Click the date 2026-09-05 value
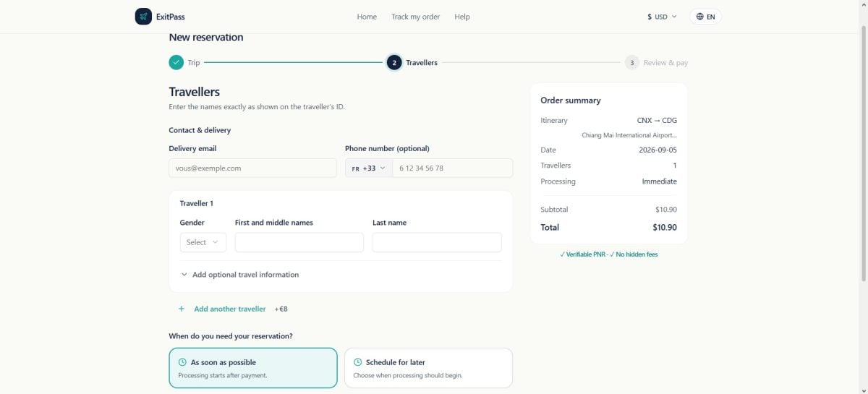 click(659, 150)
